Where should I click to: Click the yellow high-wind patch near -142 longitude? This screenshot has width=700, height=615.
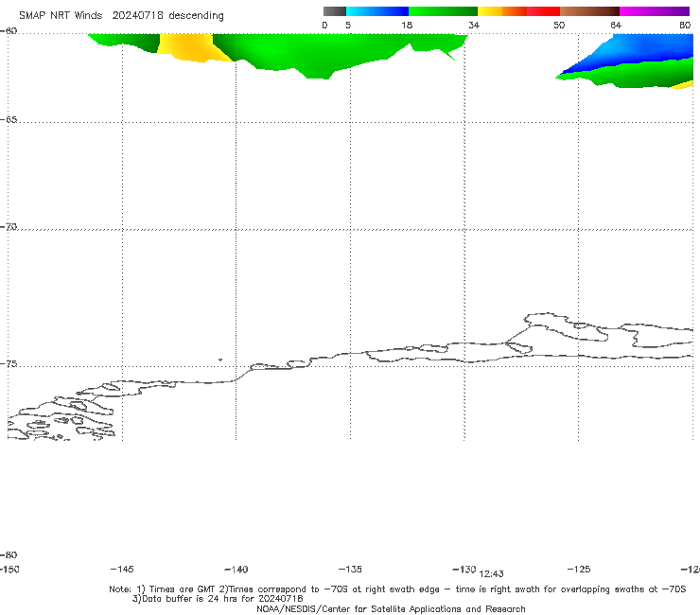pyautogui.click(x=190, y=47)
